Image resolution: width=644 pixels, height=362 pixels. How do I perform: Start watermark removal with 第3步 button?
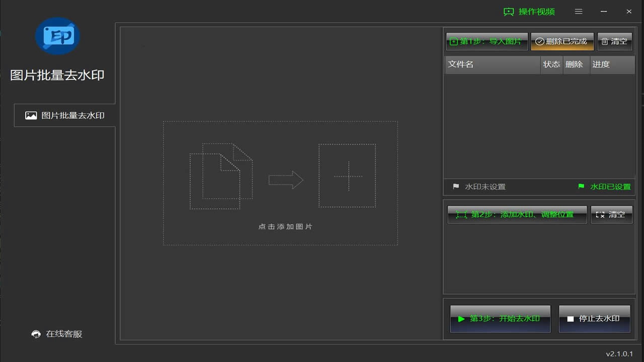pyautogui.click(x=500, y=319)
